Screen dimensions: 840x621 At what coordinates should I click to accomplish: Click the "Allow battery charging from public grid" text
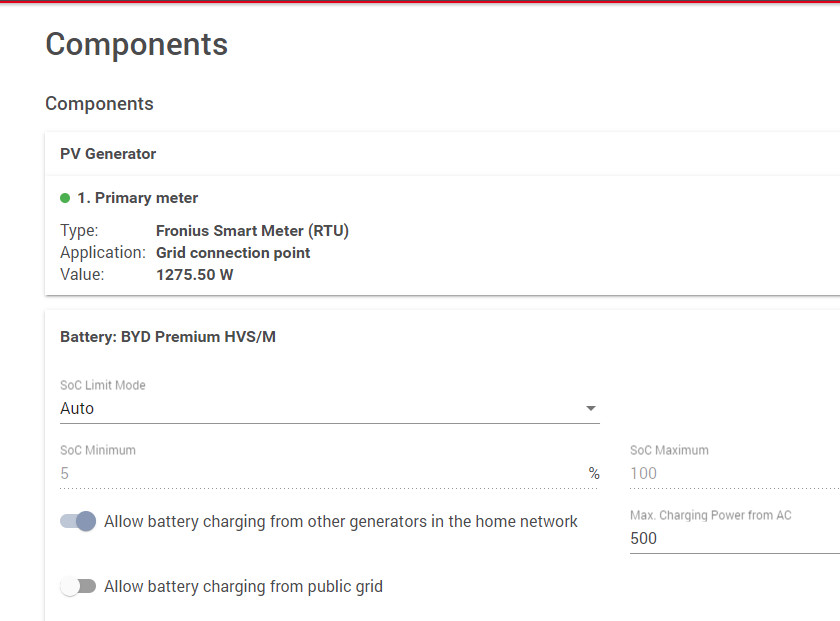pos(243,587)
